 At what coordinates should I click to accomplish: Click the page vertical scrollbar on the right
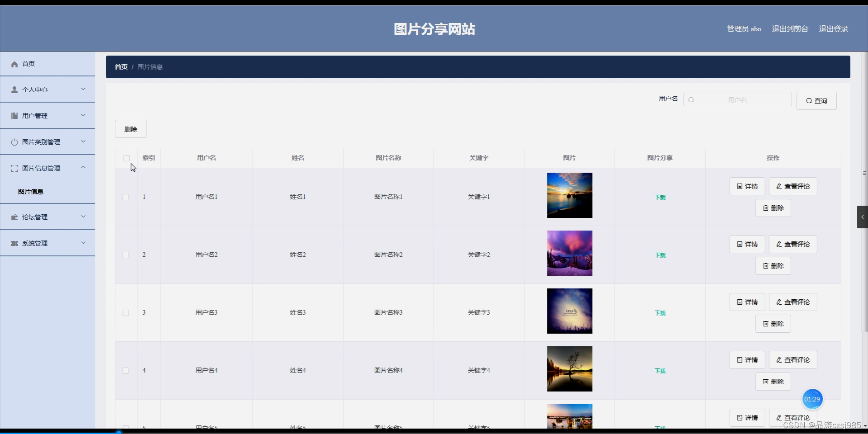pos(864,192)
